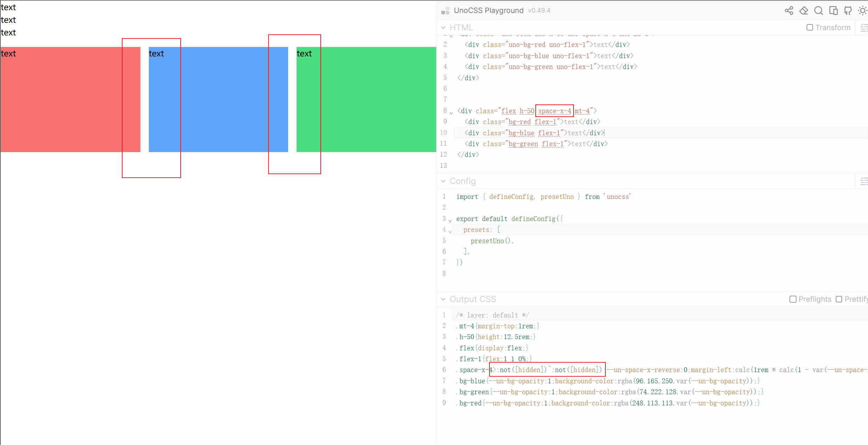Click the share icon in the toolbar
The image size is (868, 445).
point(789,11)
